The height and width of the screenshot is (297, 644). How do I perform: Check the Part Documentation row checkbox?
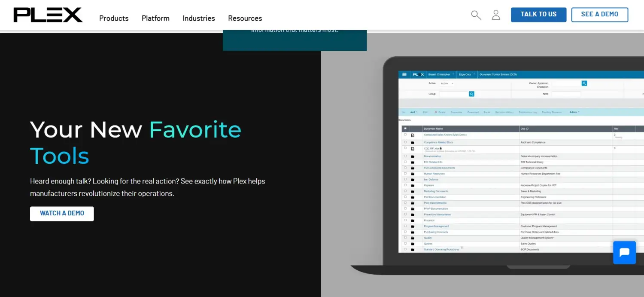coord(405,197)
